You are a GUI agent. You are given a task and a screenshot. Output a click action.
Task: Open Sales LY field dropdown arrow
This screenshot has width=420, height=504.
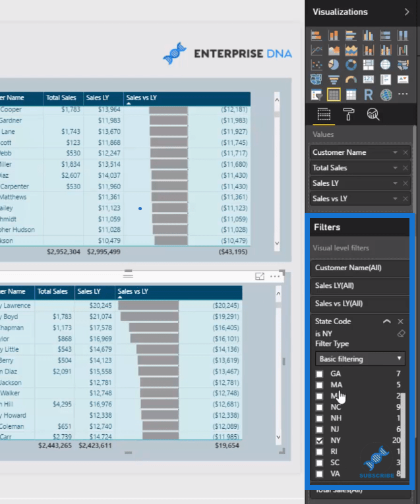[x=395, y=183]
